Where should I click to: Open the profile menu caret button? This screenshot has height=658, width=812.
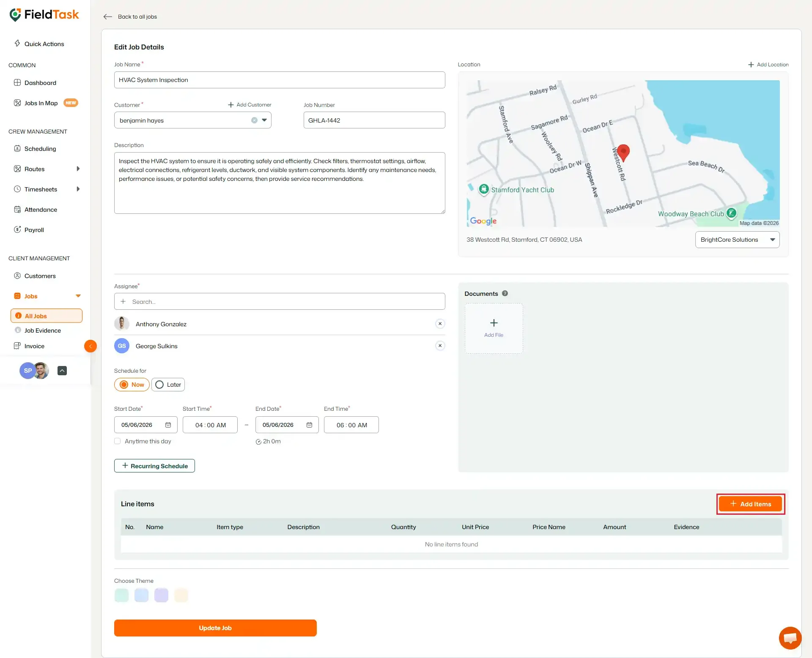pos(62,371)
